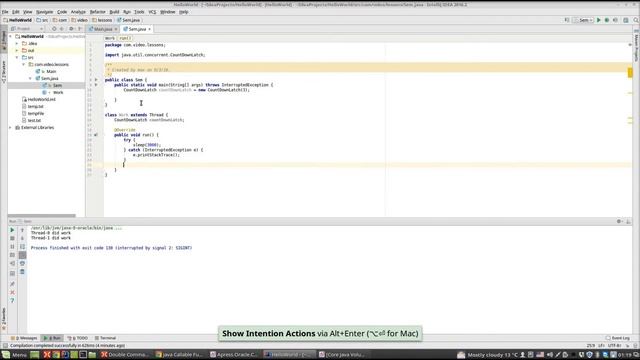Collapse the Sem.java node

31,78
